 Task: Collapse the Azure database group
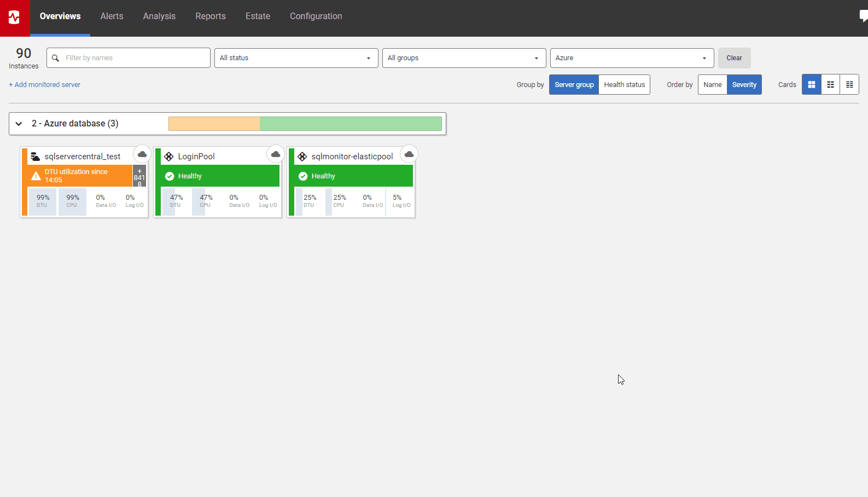tap(19, 124)
